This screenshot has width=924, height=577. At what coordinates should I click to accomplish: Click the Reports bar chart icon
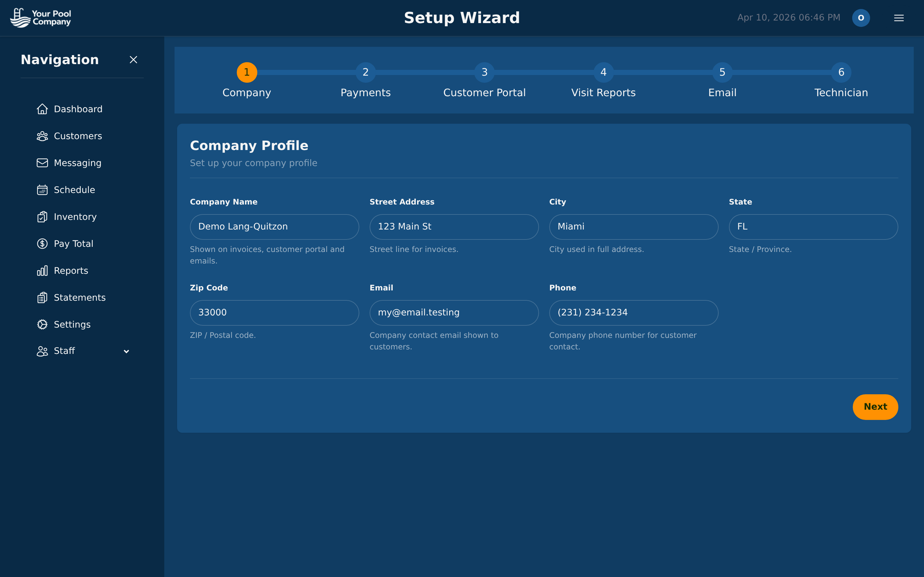42,270
